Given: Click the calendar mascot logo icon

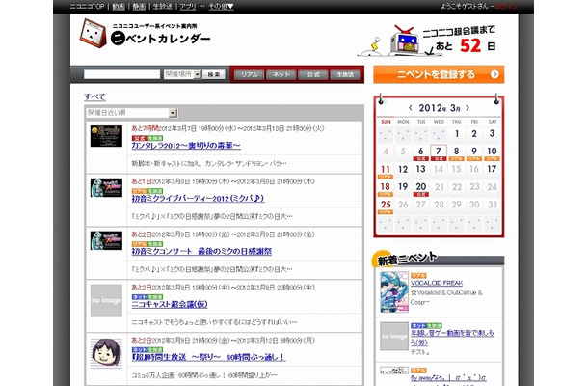Looking at the screenshot, I should (93, 33).
